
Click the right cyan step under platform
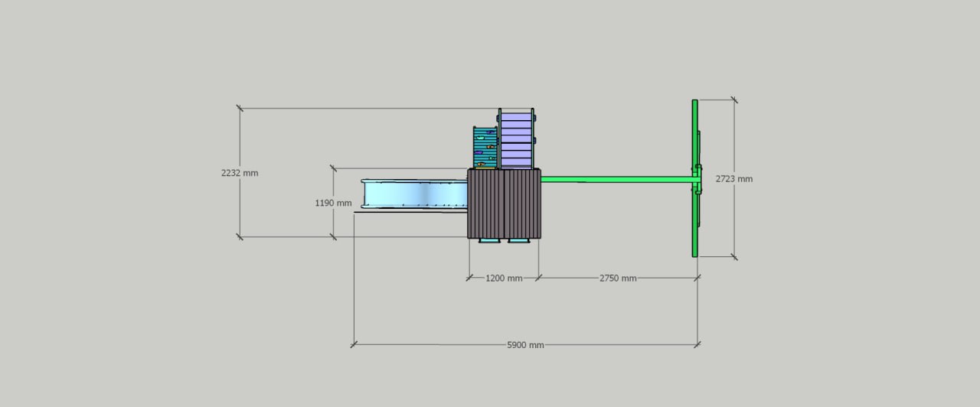[518, 241]
